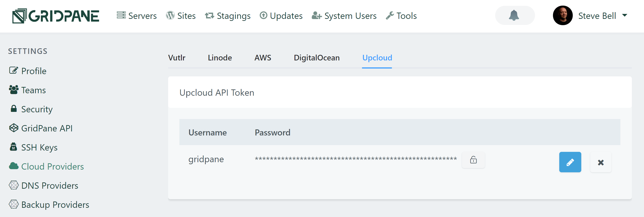The image size is (644, 217).
Task: Click the Cloud Providers cloud icon
Action: tap(14, 166)
